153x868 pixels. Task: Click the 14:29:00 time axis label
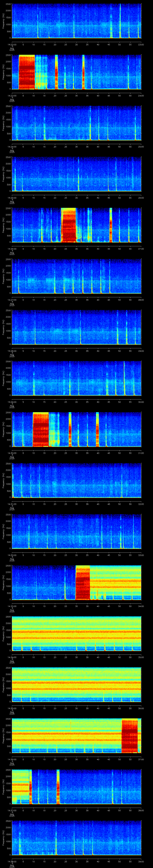click(12, 402)
